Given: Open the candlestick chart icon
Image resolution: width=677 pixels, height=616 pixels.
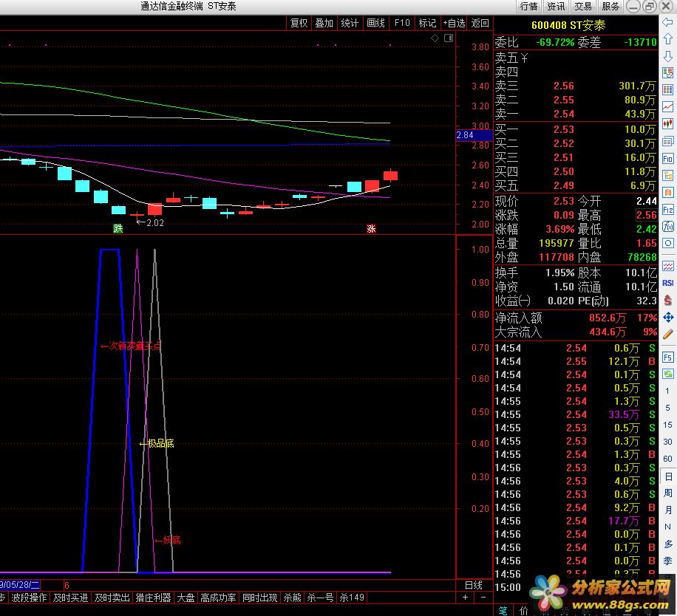Looking at the screenshot, I should pos(668,124).
